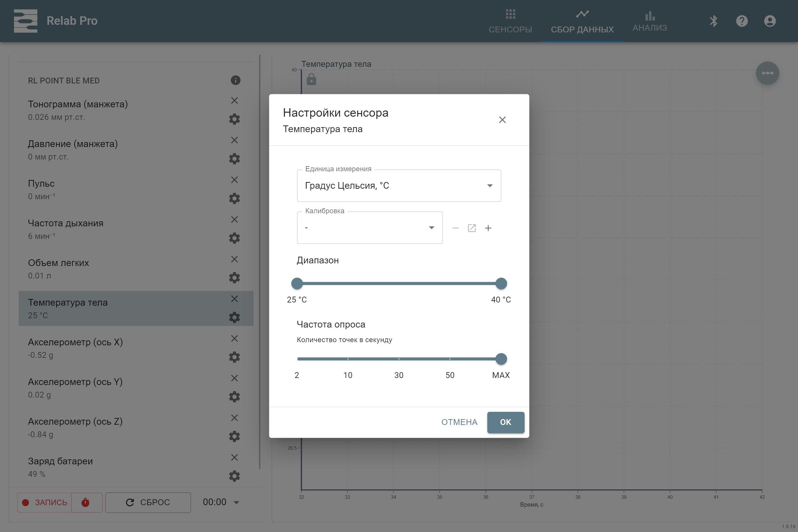
Task: Click the Bluetooth icon in header
Action: [713, 21]
